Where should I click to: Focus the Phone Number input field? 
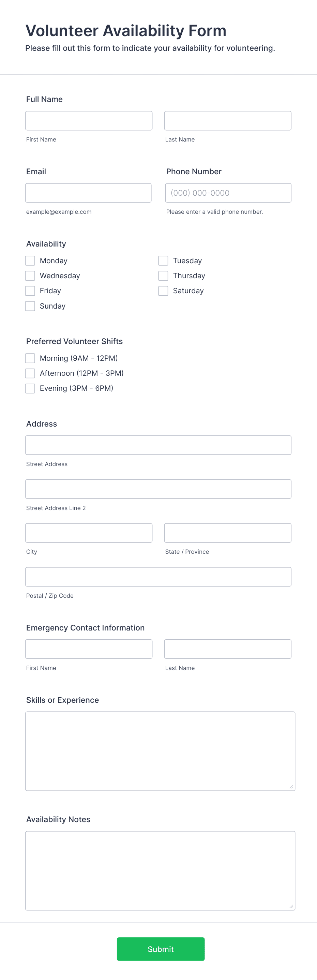point(227,193)
